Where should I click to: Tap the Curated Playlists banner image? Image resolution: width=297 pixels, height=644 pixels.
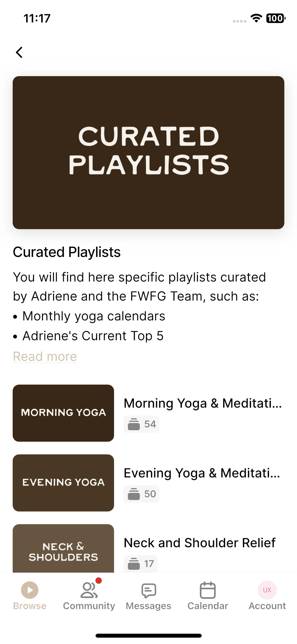148,153
